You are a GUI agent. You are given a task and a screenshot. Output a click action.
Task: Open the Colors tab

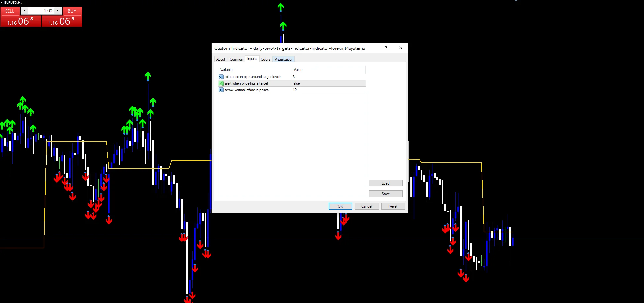(265, 59)
